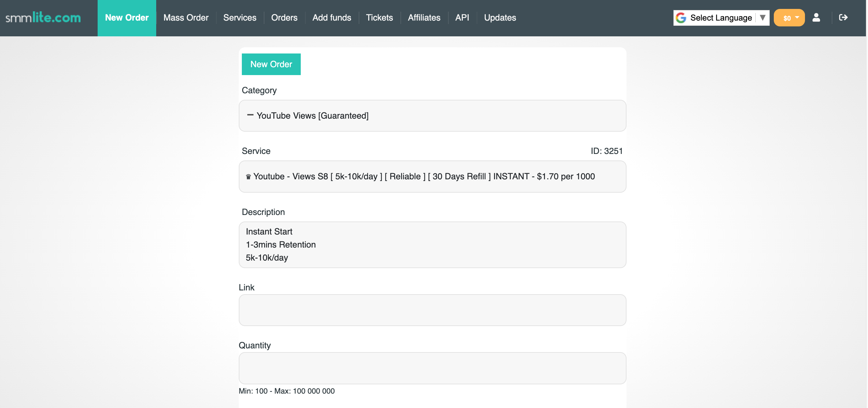Go to Mass Order menu item
This screenshot has width=868, height=408.
[x=186, y=18]
